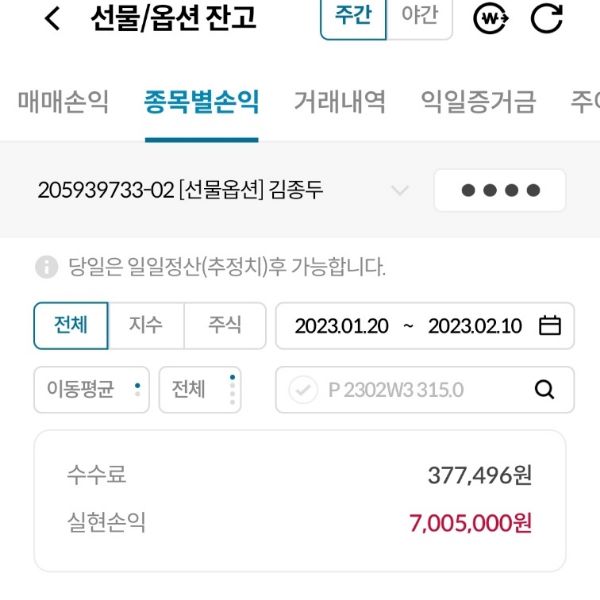Screen dimensions: 600x600
Task: Select the 지수 filter segment
Action: [x=146, y=326]
